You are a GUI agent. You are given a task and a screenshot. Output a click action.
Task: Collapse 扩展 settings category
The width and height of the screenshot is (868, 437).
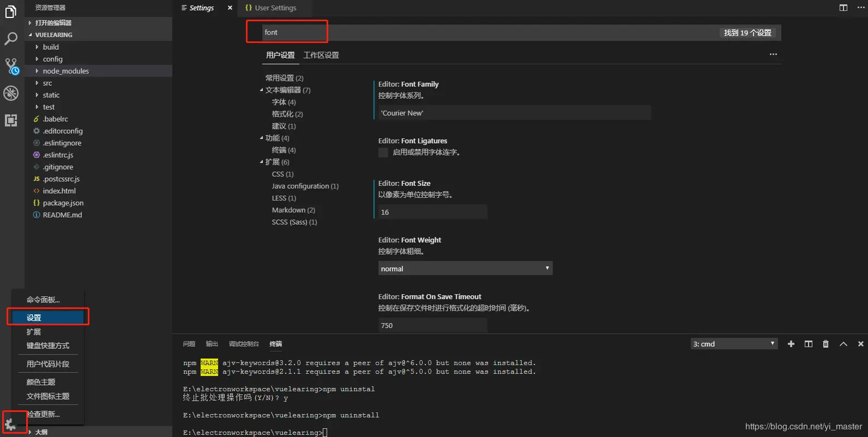262,162
